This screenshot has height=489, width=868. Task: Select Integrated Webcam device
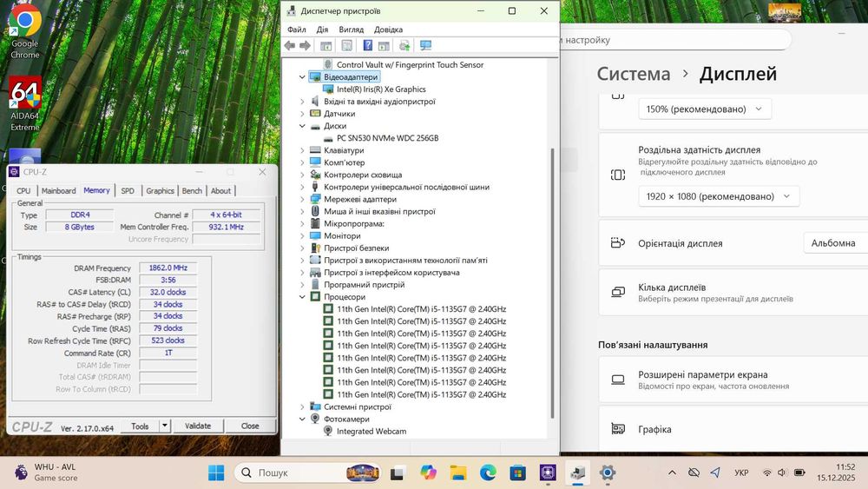372,432
